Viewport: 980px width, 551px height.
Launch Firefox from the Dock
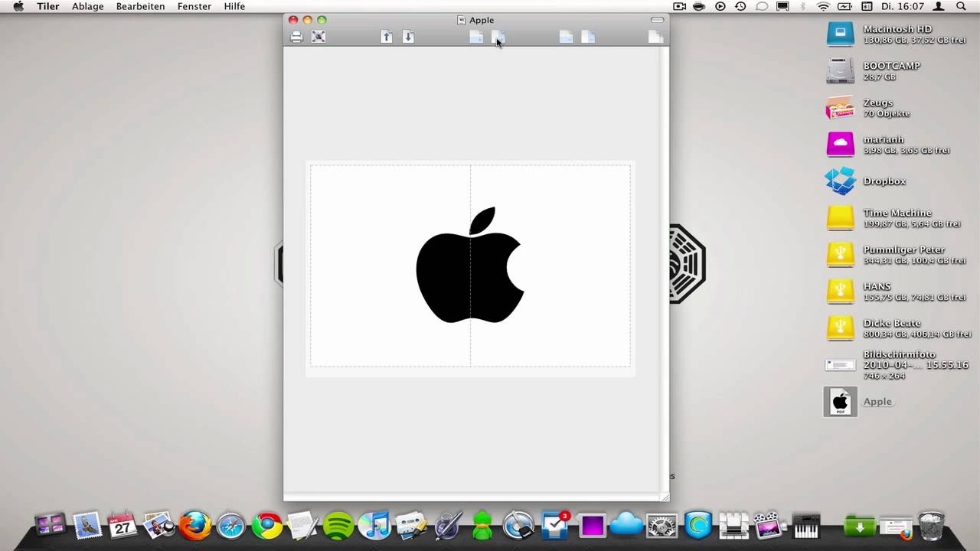coord(194,526)
